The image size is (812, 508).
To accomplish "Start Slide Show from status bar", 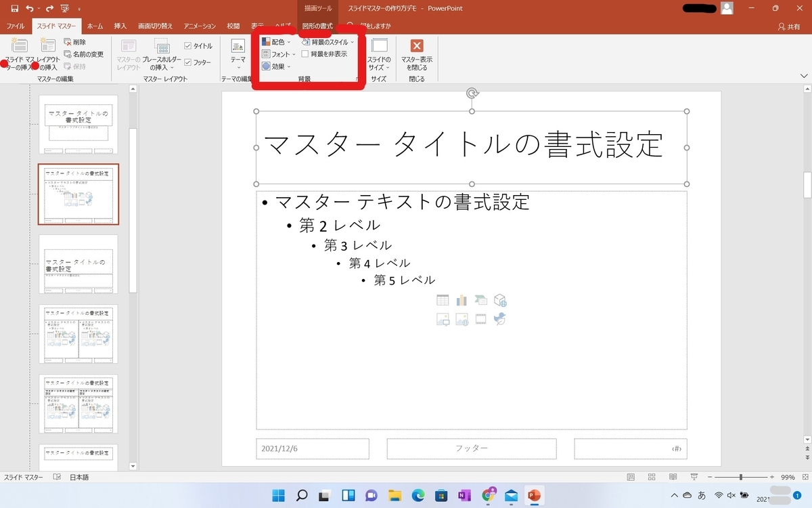I will tap(694, 477).
